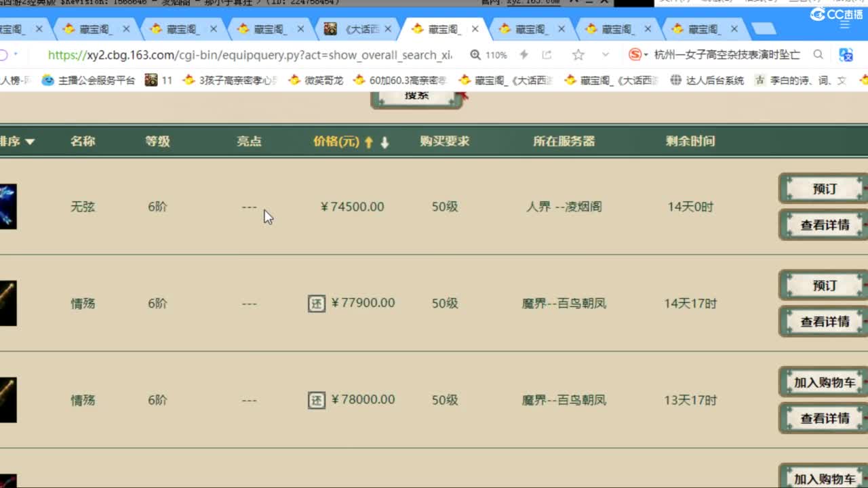Image resolution: width=868 pixels, height=488 pixels.
Task: Click the item name 无弦
Action: pos(83,207)
